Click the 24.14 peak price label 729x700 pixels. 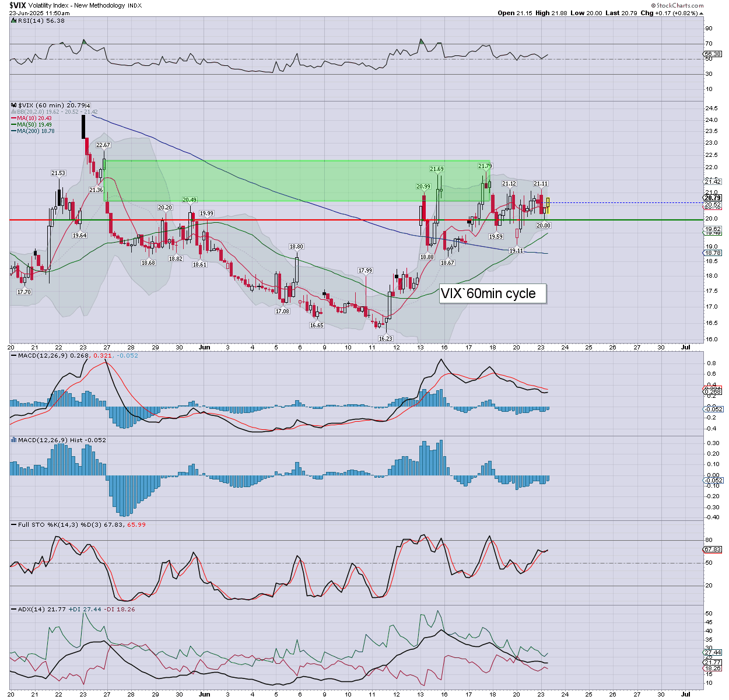coord(87,106)
